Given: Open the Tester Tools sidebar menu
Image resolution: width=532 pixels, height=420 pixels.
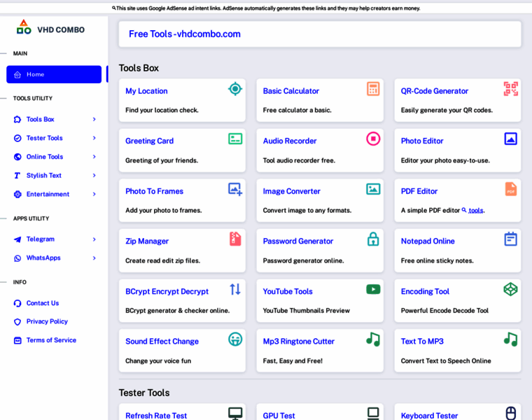Looking at the screenshot, I should tap(55, 138).
